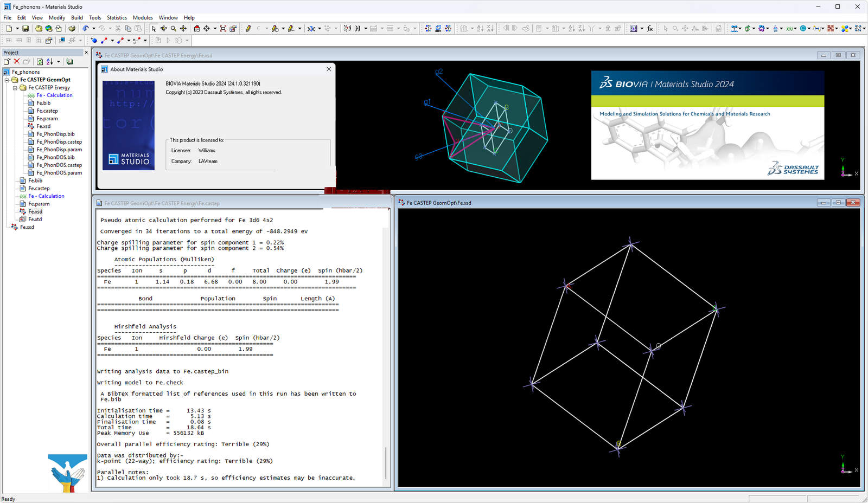Open the dropdown arrow next to Recenter tool

[215, 28]
